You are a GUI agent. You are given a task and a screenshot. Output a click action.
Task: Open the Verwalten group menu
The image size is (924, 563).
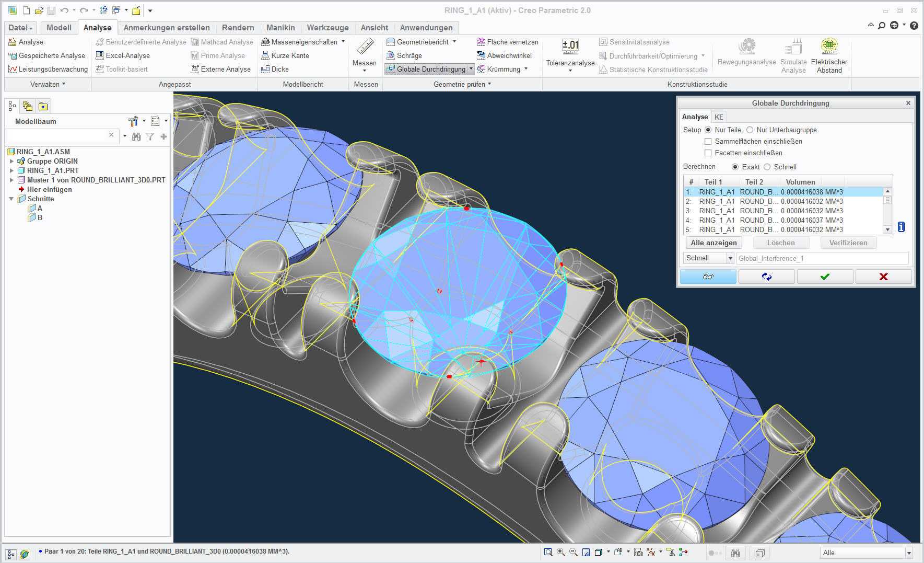(48, 84)
